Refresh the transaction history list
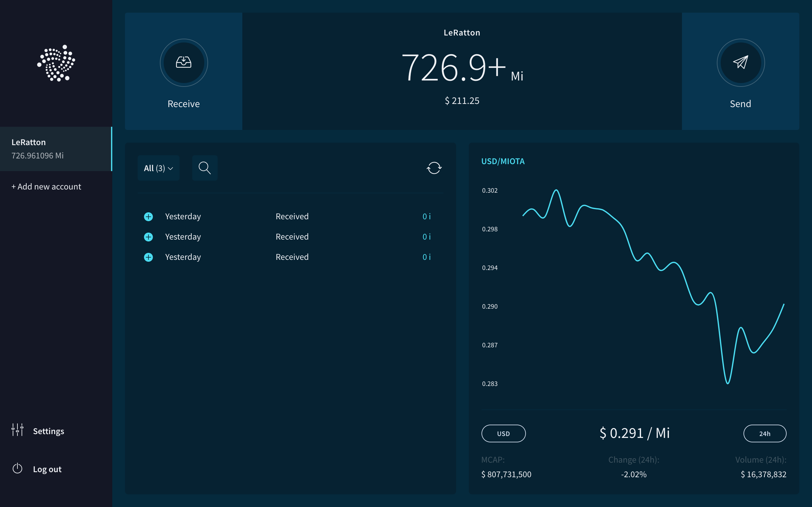 pos(434,168)
